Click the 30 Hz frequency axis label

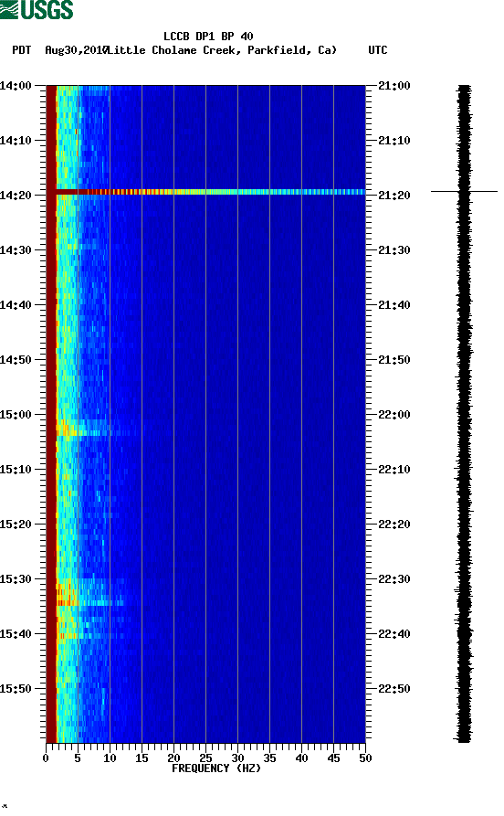tap(237, 758)
